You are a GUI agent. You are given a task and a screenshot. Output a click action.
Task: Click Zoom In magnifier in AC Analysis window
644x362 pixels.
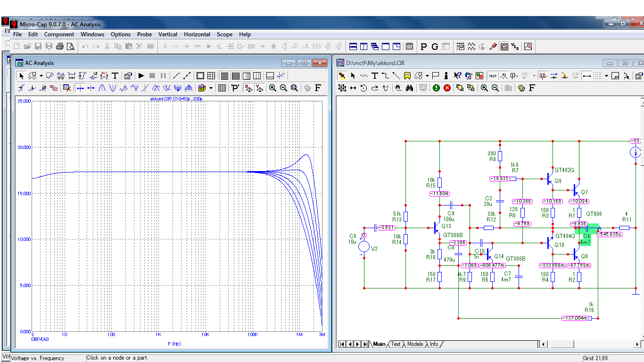272,88
